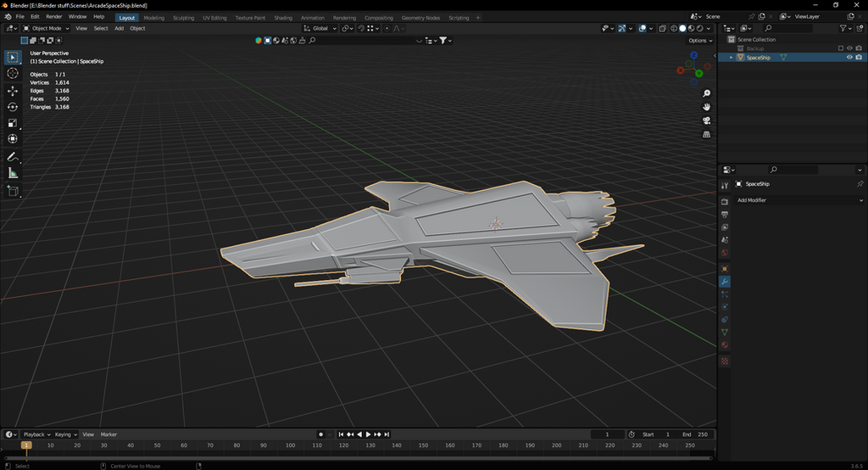Switch to Solid viewport shading
Viewport: 868px width, 470px height.
682,28
